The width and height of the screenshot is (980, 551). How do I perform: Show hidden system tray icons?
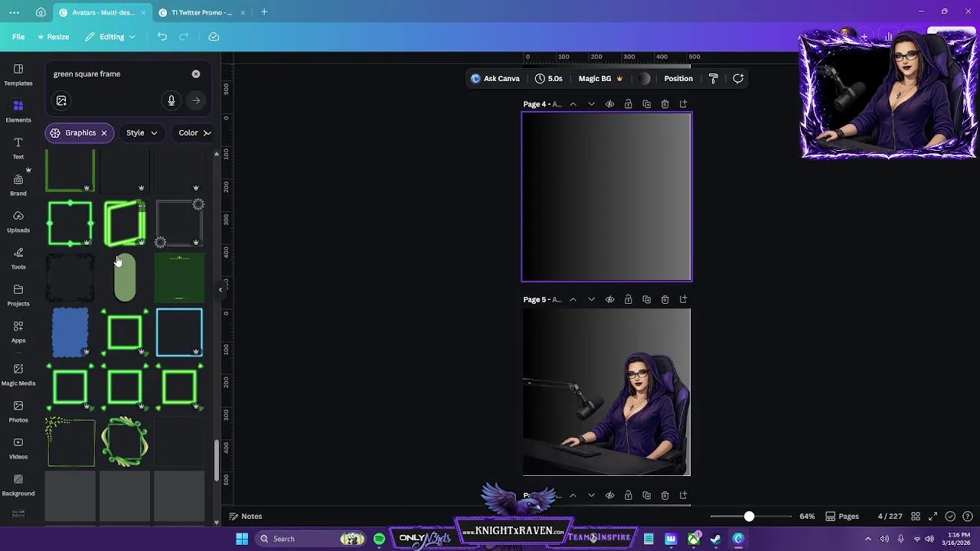pyautogui.click(x=868, y=539)
